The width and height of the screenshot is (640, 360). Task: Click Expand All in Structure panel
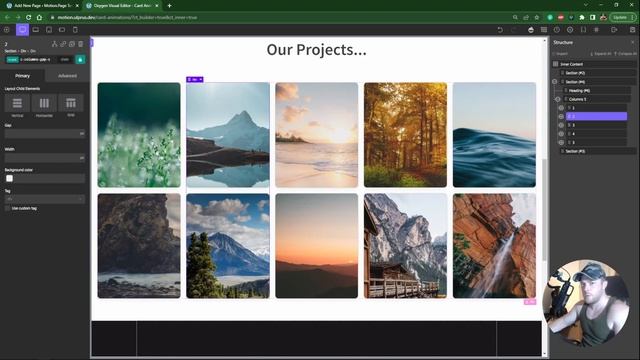[x=600, y=54]
